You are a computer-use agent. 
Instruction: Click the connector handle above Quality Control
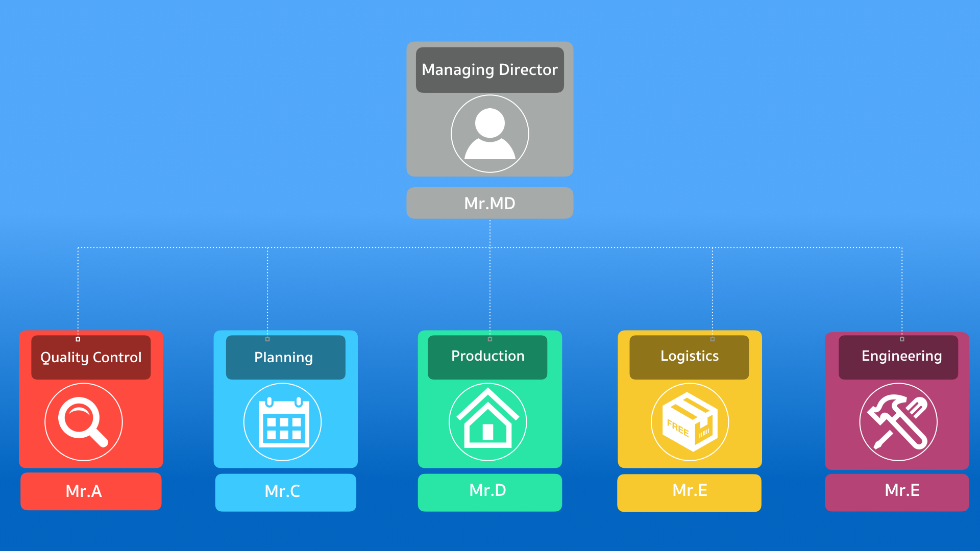tap(78, 339)
